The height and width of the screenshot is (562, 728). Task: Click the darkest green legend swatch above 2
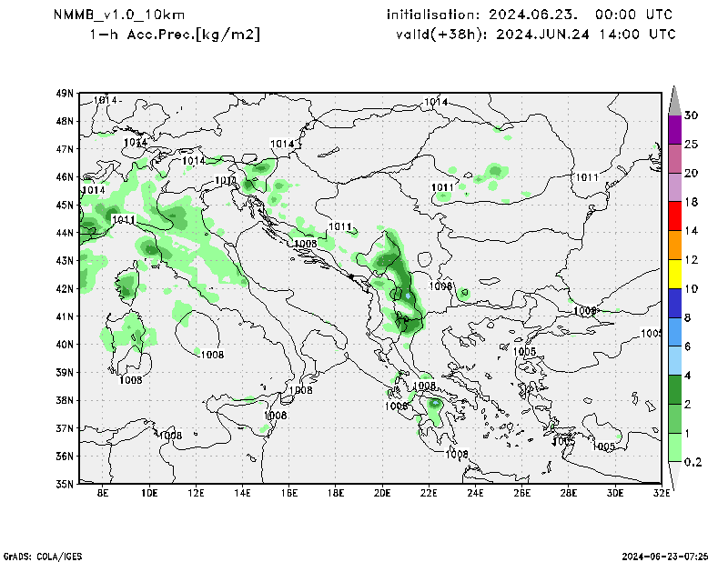(674, 390)
